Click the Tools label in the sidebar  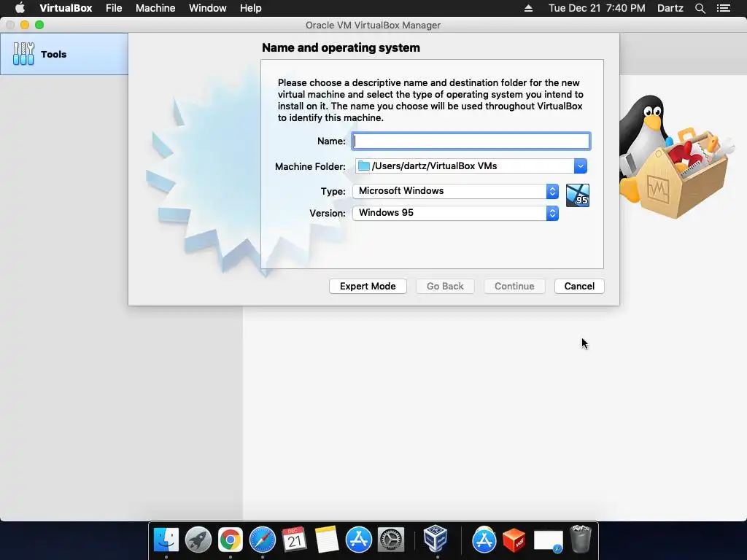tap(53, 54)
